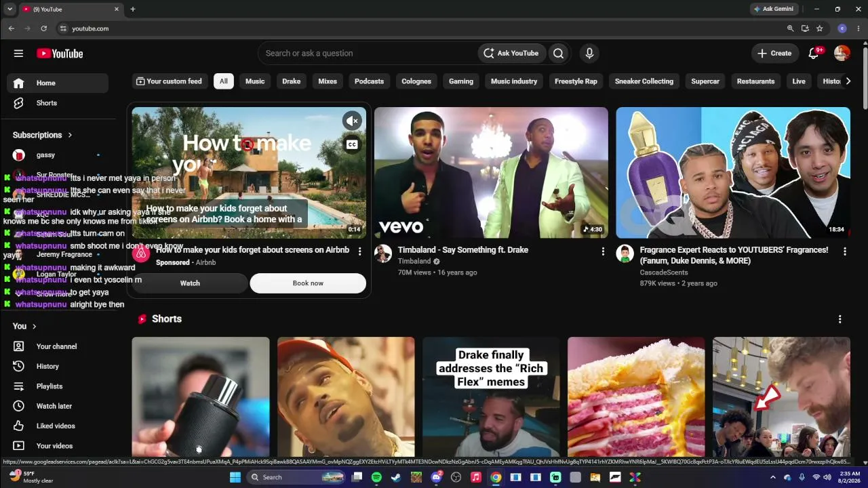Open Your custom feed
The image size is (868, 488).
pyautogui.click(x=169, y=81)
